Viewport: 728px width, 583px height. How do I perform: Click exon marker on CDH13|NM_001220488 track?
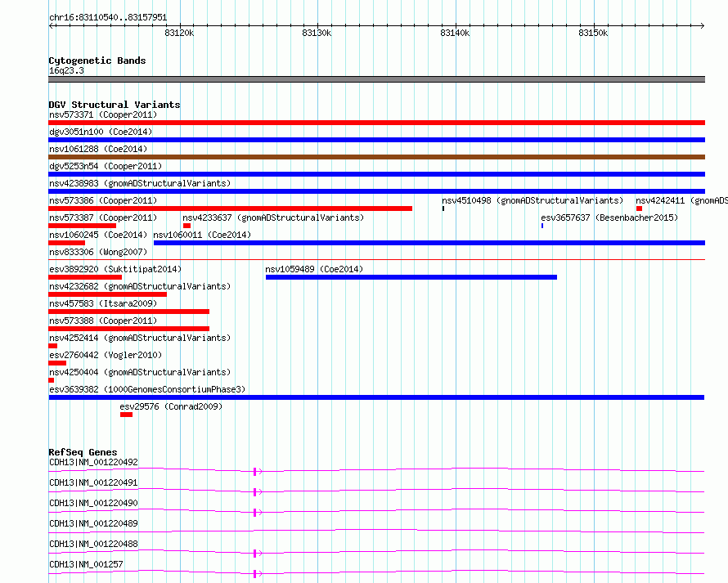pos(255,554)
